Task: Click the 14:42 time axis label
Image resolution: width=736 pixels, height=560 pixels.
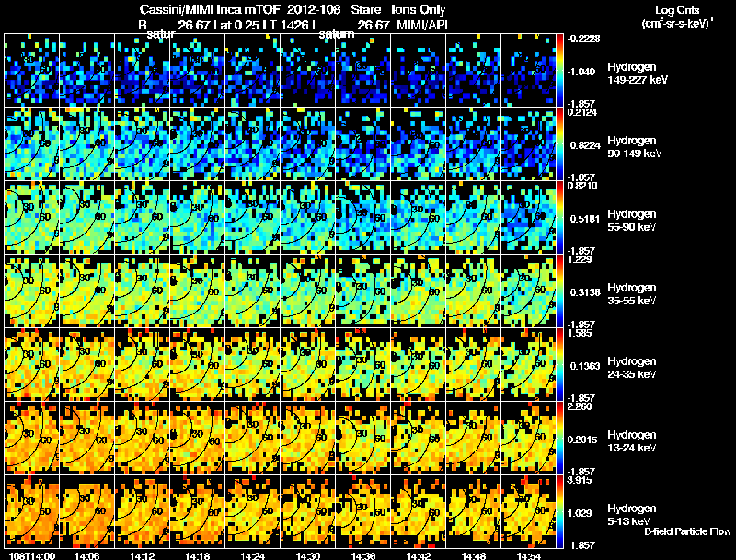Action: (x=419, y=556)
